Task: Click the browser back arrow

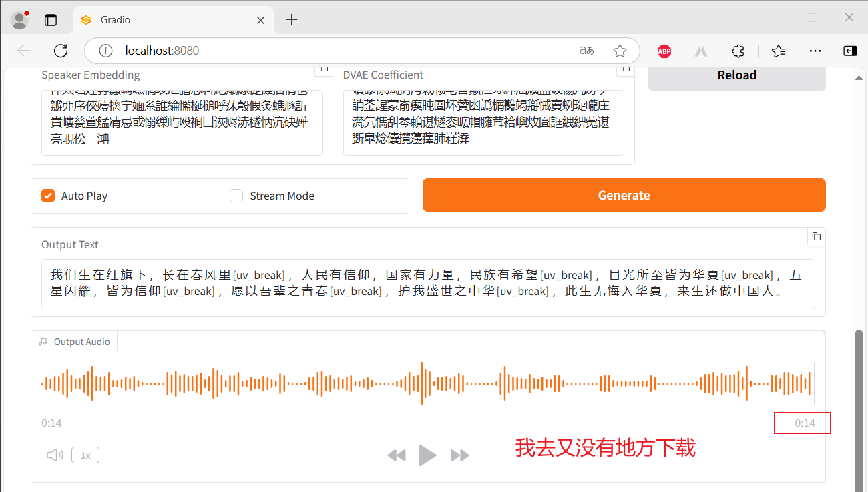Action: click(x=24, y=51)
